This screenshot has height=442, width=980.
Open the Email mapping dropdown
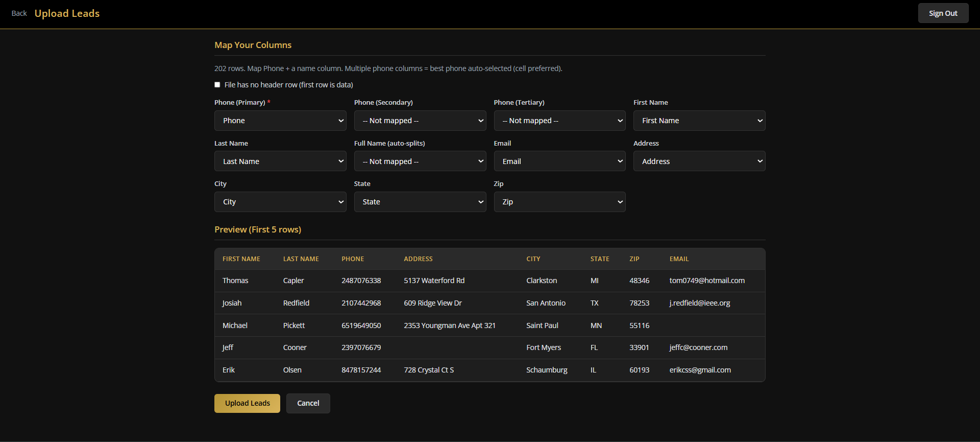[559, 161]
